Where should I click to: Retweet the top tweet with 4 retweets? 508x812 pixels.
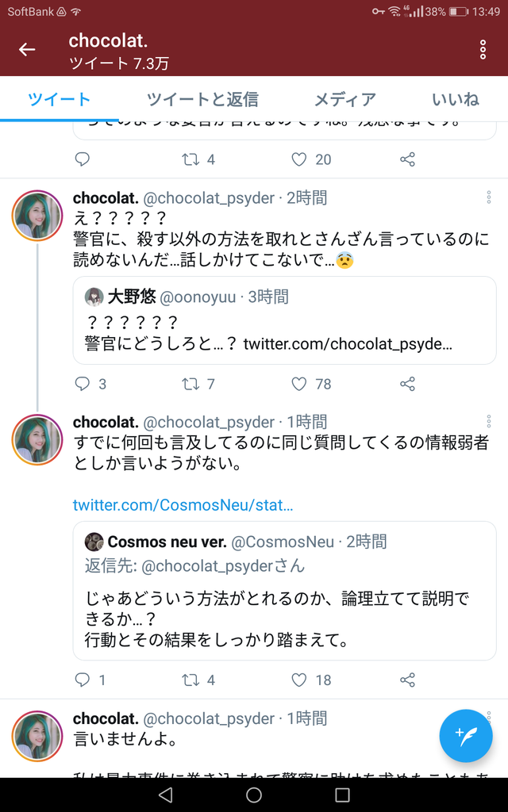pyautogui.click(x=190, y=159)
